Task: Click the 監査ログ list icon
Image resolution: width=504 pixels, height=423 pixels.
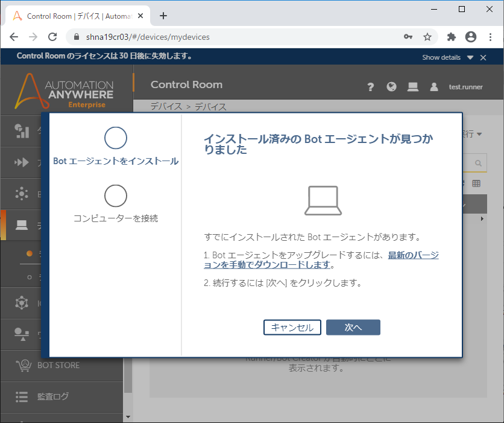Action: tap(22, 396)
